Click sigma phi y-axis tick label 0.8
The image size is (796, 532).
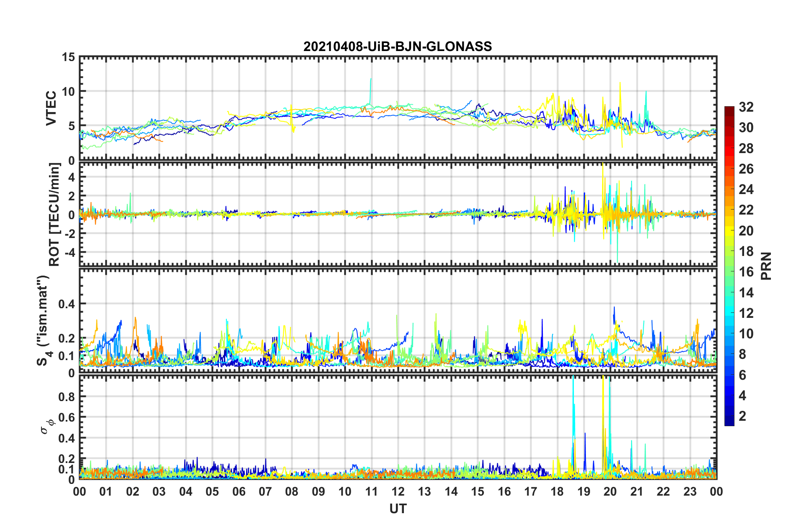67,396
